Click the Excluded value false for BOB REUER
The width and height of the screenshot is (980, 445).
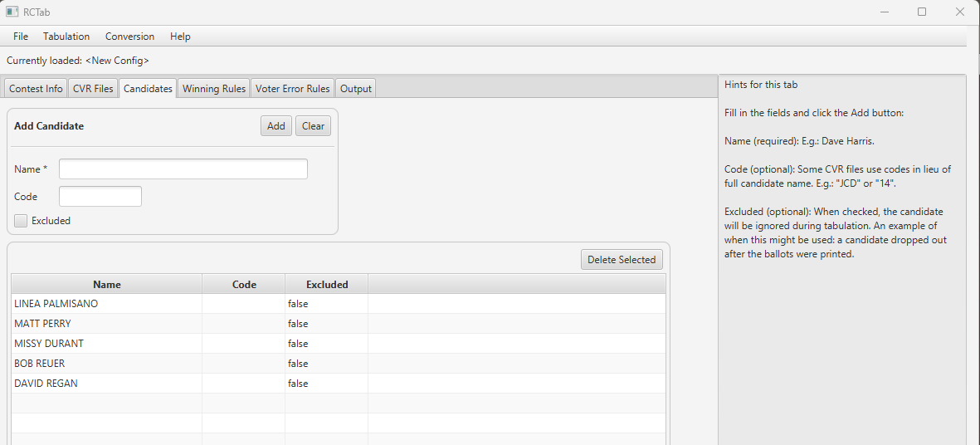click(298, 364)
